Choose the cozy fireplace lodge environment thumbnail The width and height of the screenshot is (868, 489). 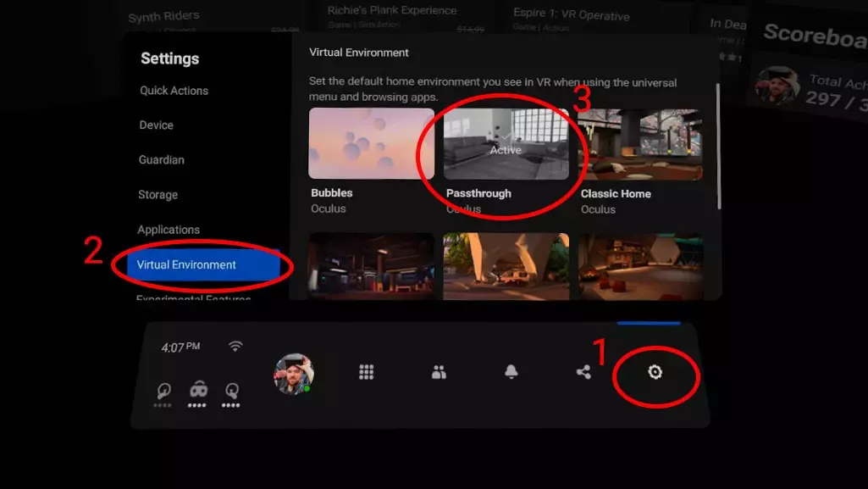tap(641, 267)
